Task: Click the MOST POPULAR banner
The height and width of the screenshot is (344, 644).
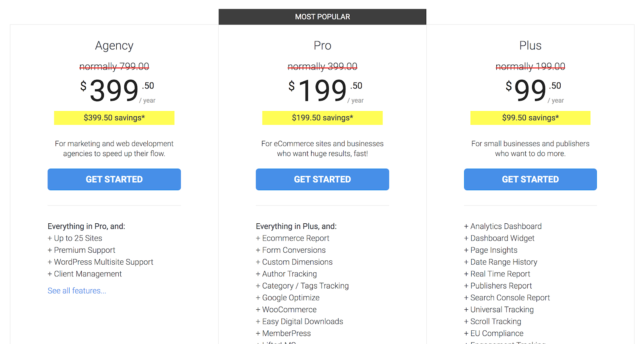Action: tap(322, 16)
